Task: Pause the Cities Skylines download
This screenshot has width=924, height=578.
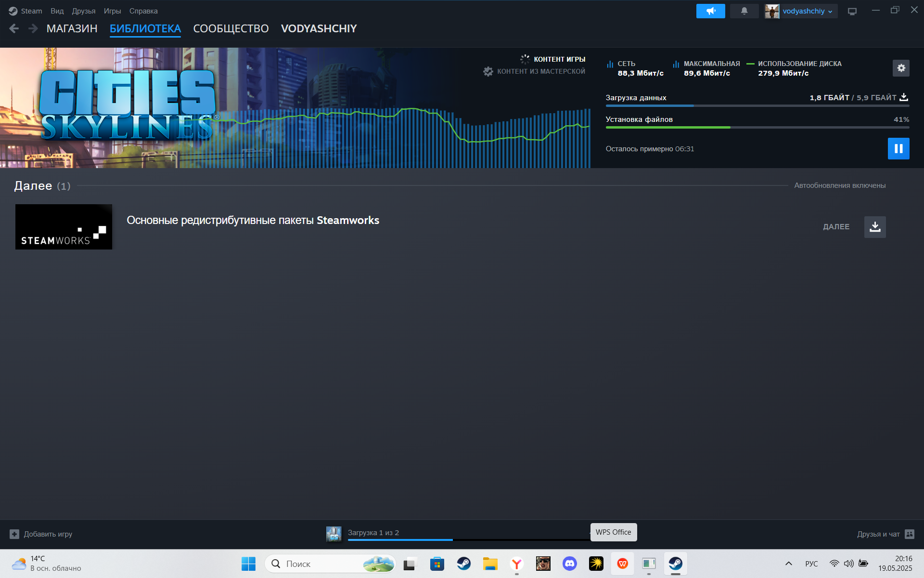Action: tap(898, 148)
